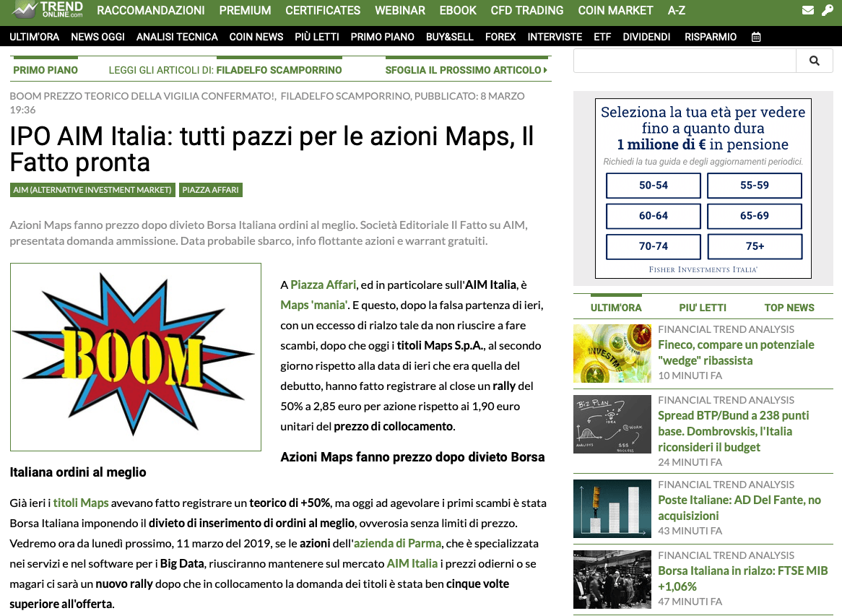Open the mail envelope icon
This screenshot has width=842, height=616.
[807, 10]
